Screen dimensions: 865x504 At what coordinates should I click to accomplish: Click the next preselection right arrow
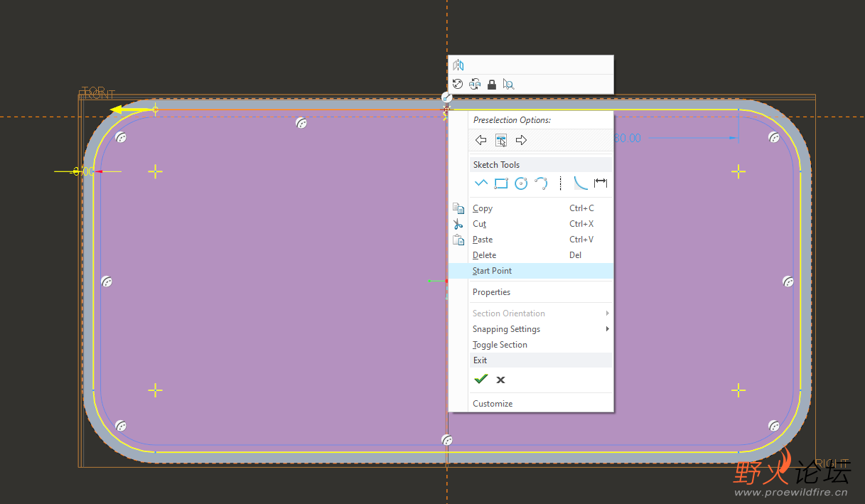(x=521, y=140)
